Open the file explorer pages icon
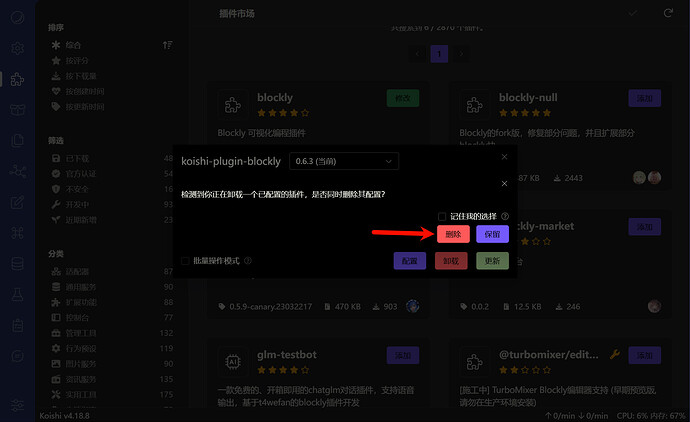Screen dimensions: 690x422 click(x=17, y=140)
